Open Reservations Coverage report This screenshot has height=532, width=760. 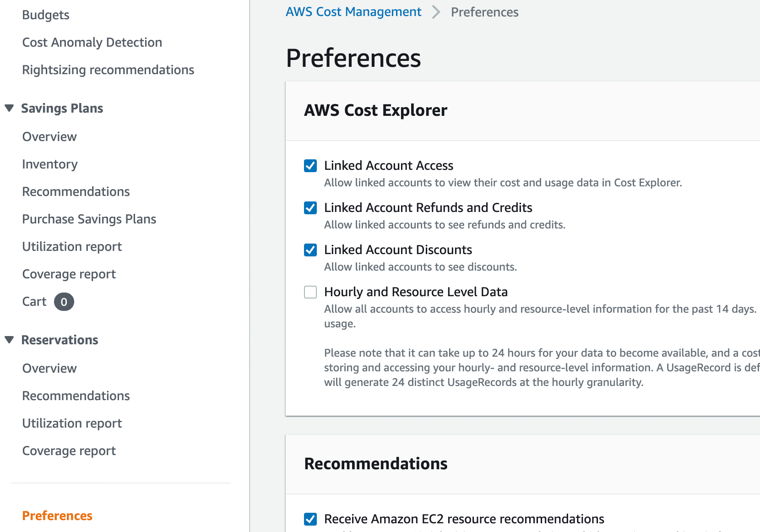click(x=69, y=451)
